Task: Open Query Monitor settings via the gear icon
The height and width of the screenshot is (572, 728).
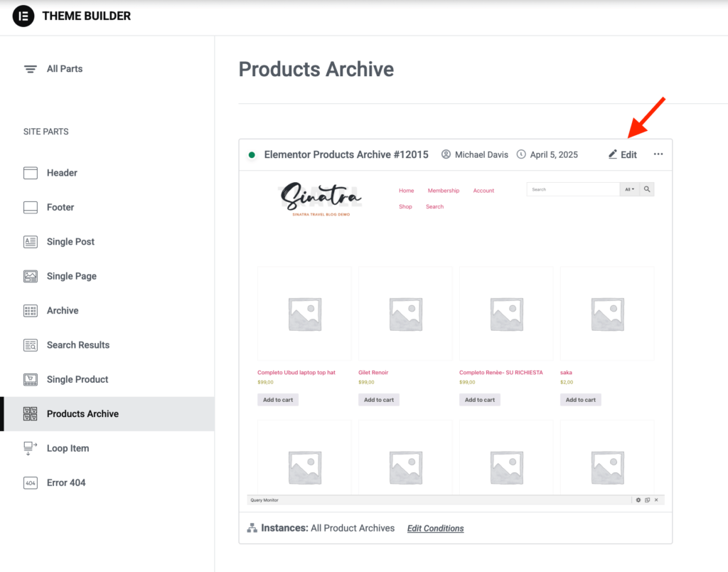Action: [638, 499]
